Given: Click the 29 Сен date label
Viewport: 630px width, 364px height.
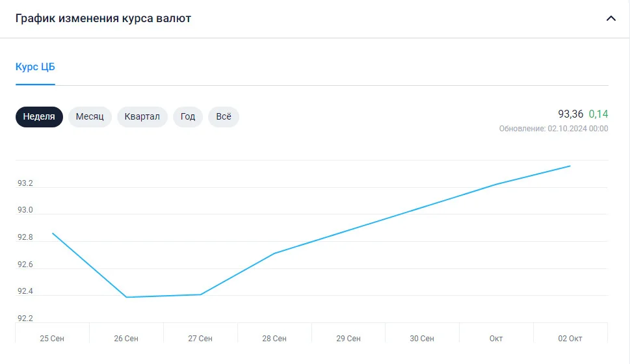Looking at the screenshot, I should 348,338.
